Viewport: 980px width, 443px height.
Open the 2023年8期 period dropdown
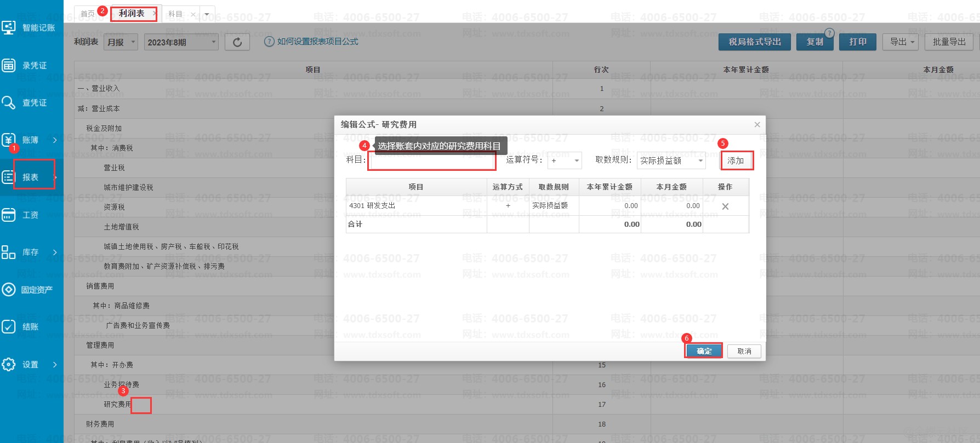tap(181, 42)
